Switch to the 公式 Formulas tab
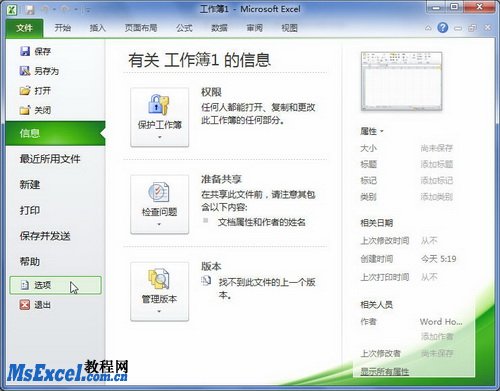Screen dimensions: 500x391 (x=184, y=28)
